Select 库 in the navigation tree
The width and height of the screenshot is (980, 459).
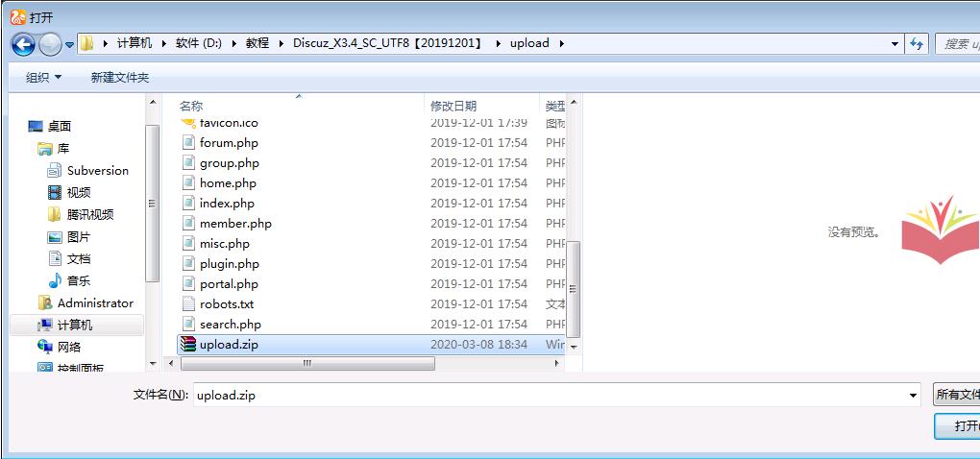(x=63, y=149)
